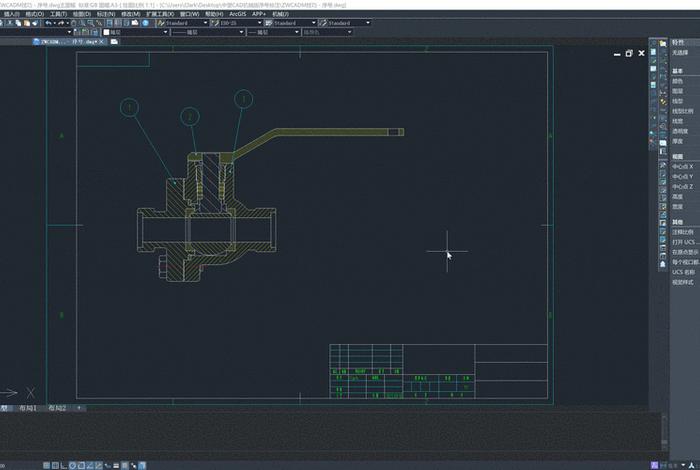The image size is (700, 470).
Task: Click the blue help globe toolbar icon
Action: [146, 23]
